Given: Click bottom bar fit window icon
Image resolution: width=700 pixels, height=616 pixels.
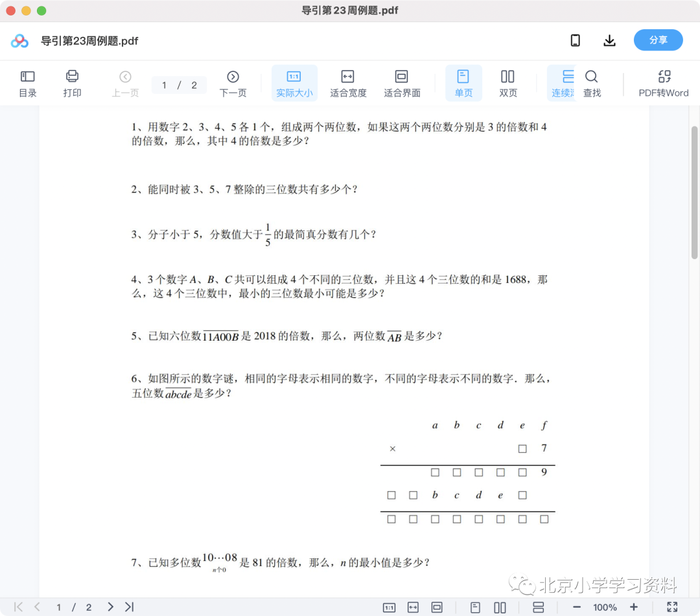Looking at the screenshot, I should pyautogui.click(x=437, y=607).
